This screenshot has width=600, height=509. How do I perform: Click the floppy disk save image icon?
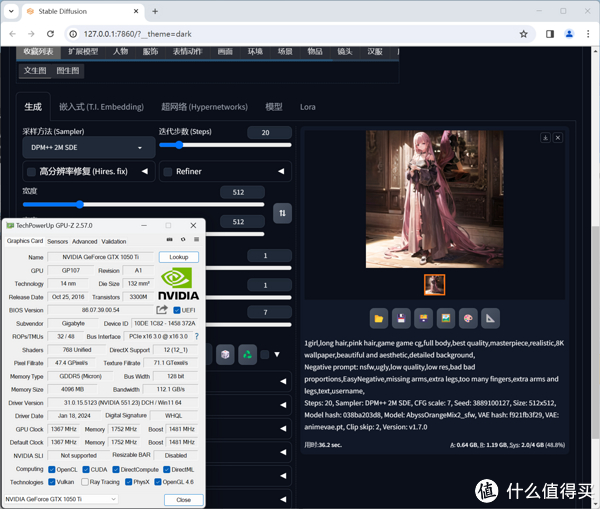401,319
